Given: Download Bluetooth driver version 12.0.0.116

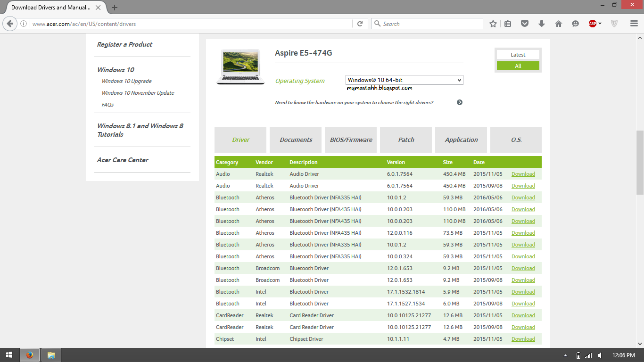Looking at the screenshot, I should (x=523, y=233).
